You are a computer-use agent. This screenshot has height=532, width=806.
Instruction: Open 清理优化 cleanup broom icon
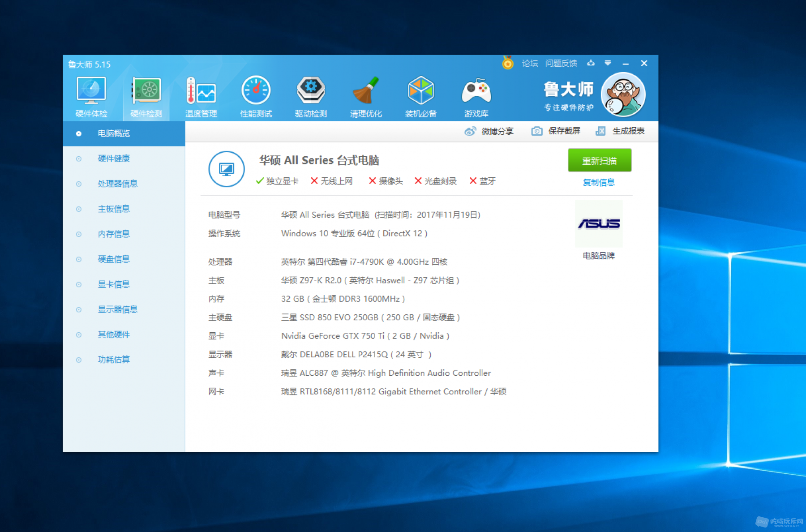(366, 97)
